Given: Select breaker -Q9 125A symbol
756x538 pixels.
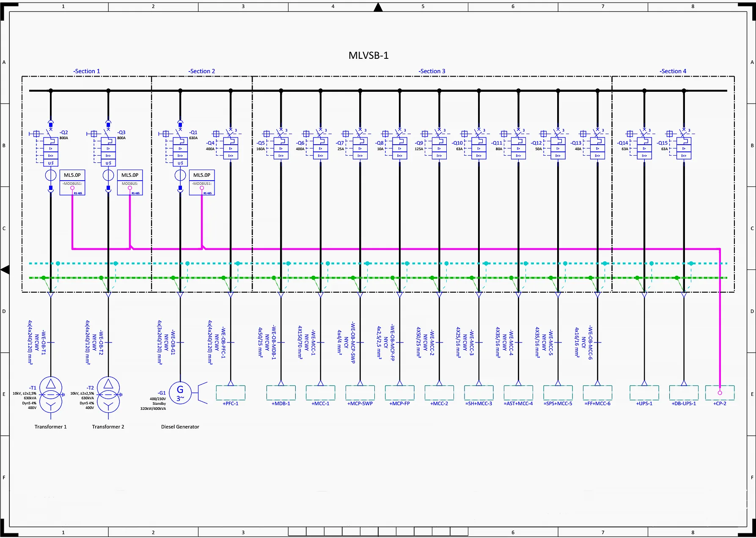Looking at the screenshot, I should coord(439,143).
